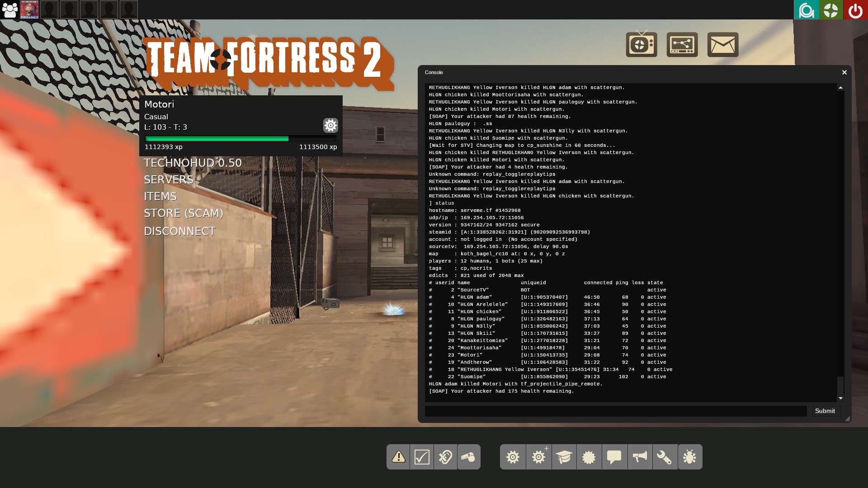868x488 pixels.
Task: Click the bug report icon
Action: tap(690, 457)
